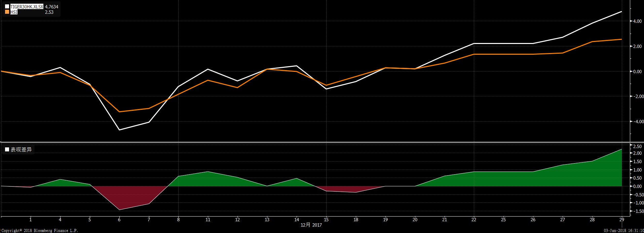Click the orange HSI legend swatch
Viewport: 644px width, 233px height.
click(x=7, y=12)
